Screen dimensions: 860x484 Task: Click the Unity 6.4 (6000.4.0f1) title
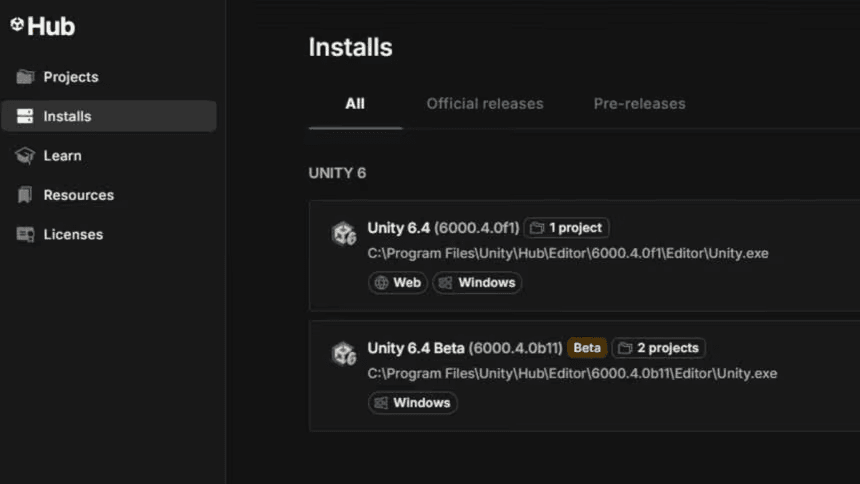[443, 228]
